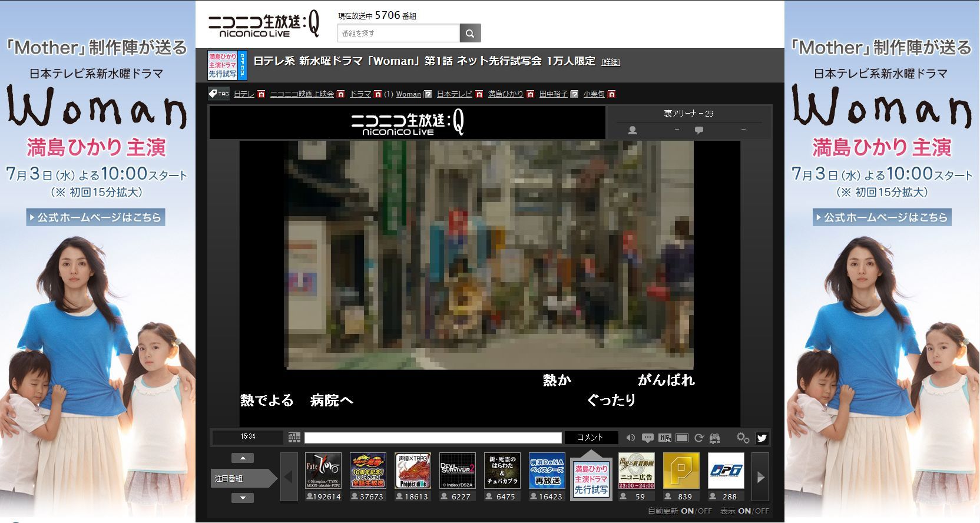
Task: Open the Woman tag link
Action: [x=408, y=94]
